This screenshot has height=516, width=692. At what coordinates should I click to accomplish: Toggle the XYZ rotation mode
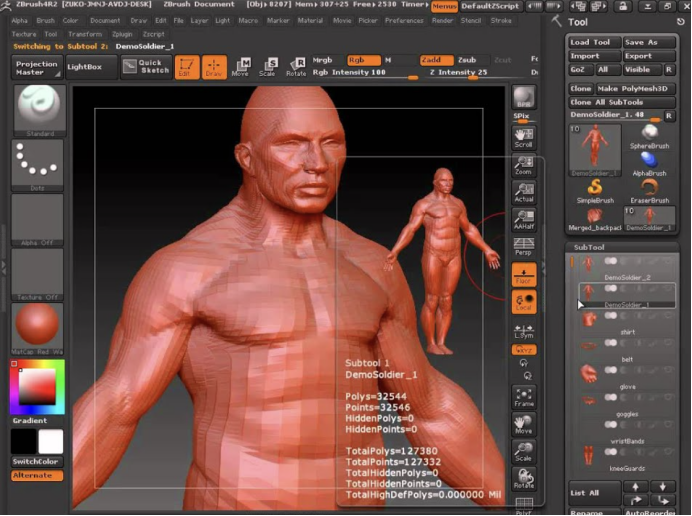tap(524, 350)
